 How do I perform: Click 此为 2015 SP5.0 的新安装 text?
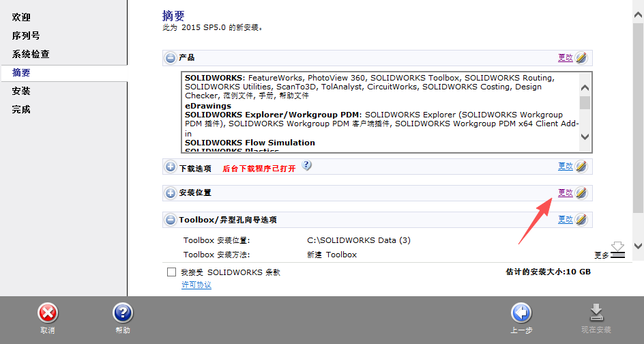[x=213, y=28]
